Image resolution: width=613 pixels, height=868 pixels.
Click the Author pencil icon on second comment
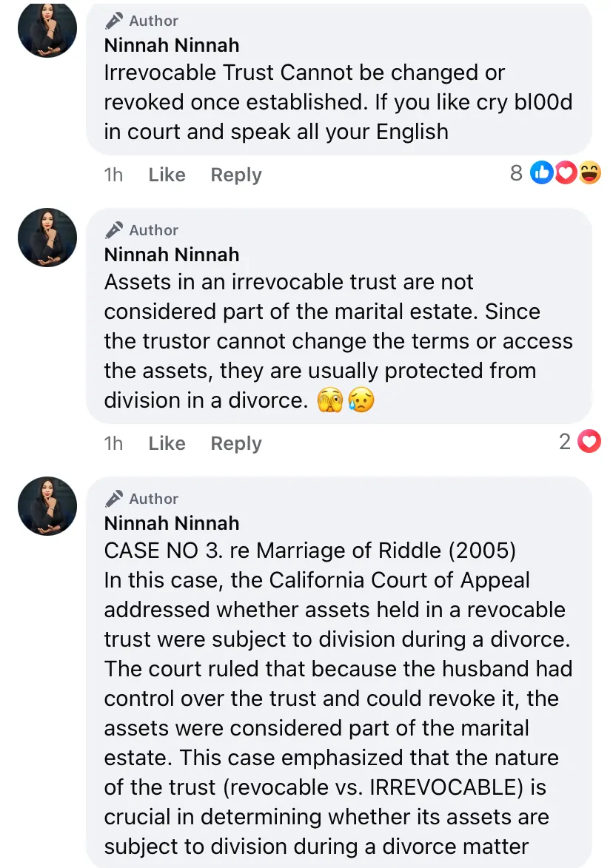click(x=114, y=230)
